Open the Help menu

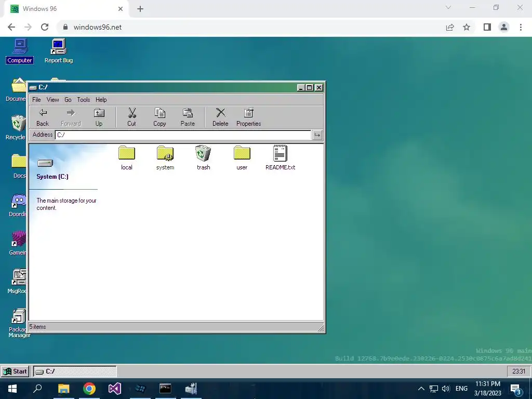(101, 99)
